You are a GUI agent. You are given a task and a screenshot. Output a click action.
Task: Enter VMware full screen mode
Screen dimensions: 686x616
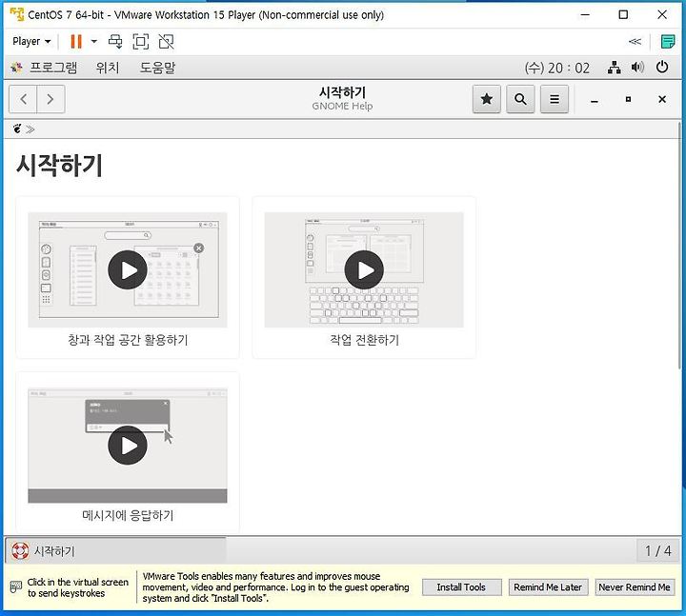point(140,42)
